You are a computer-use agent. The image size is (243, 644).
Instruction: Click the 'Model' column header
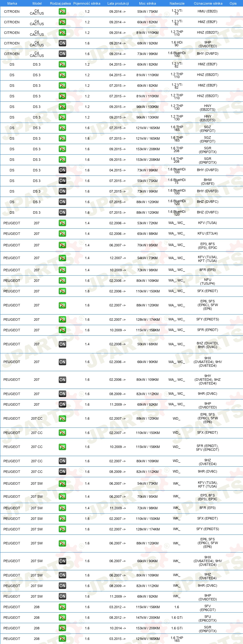pos(37,3)
